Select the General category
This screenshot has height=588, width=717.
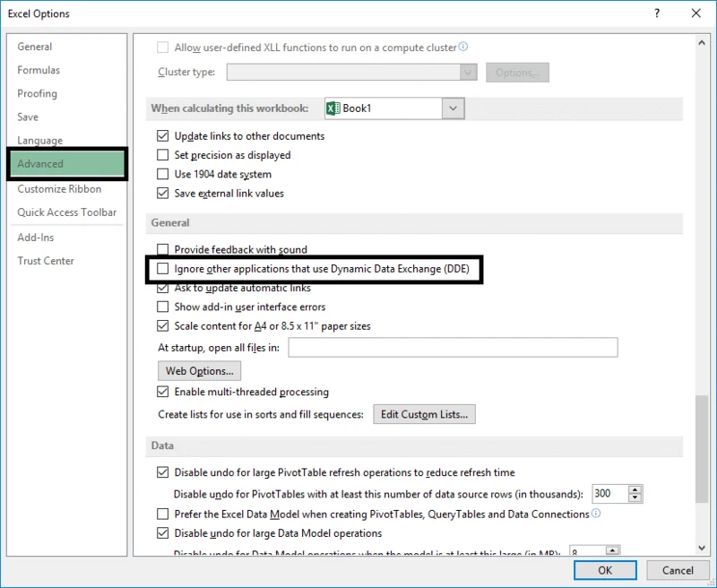tap(35, 47)
